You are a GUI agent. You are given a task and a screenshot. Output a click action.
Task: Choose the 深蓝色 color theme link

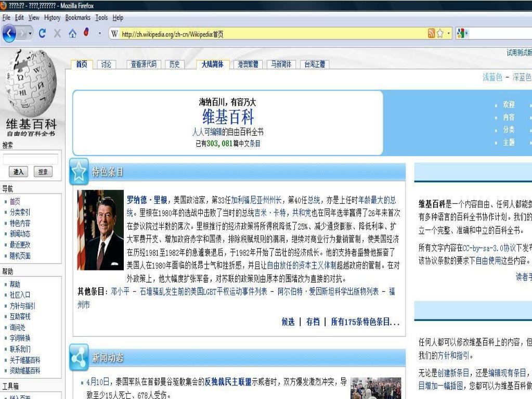tap(522, 78)
